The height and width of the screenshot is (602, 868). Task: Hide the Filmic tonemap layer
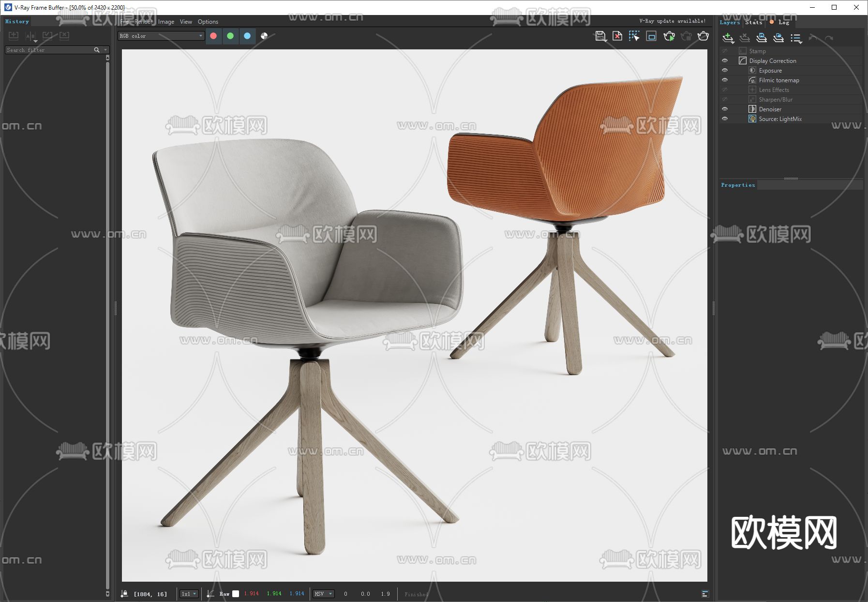tap(725, 80)
